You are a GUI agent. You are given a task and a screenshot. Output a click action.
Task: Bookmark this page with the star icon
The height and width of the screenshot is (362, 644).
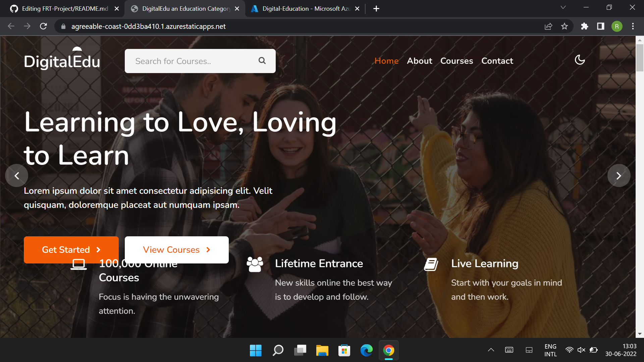coord(565,26)
